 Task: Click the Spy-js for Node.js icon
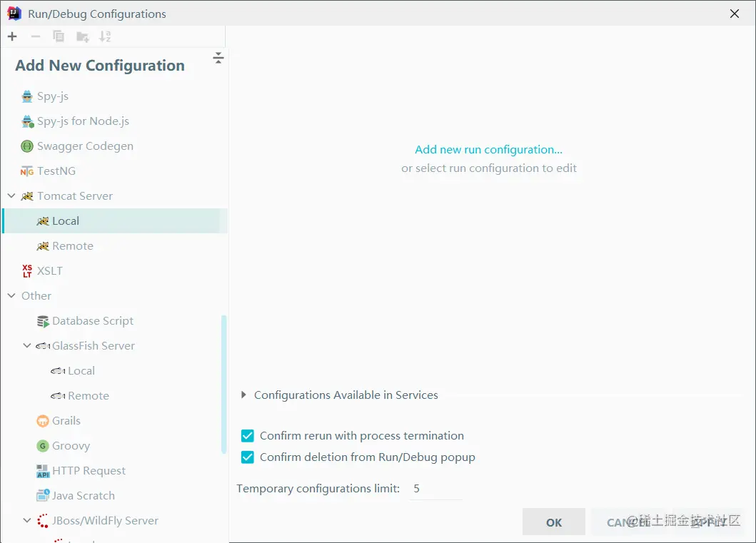(x=27, y=121)
